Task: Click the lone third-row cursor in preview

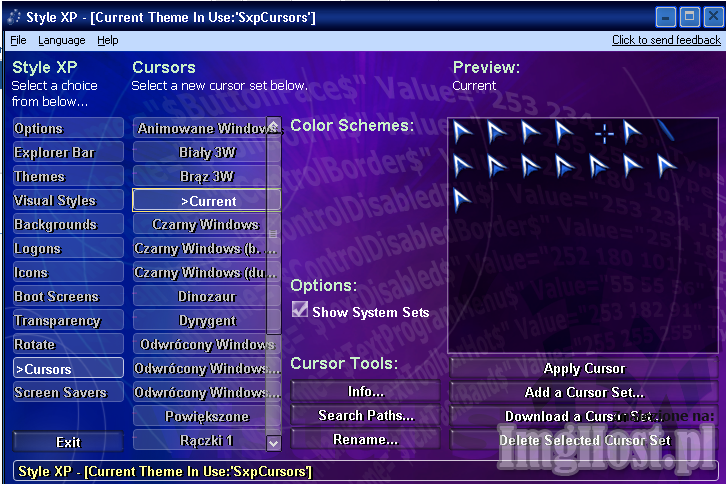Action: point(462,201)
